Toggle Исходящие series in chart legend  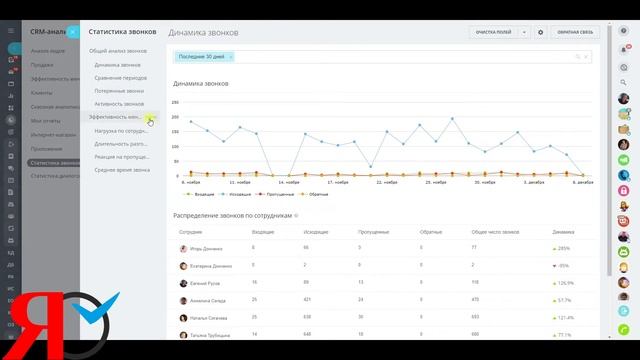[236, 194]
